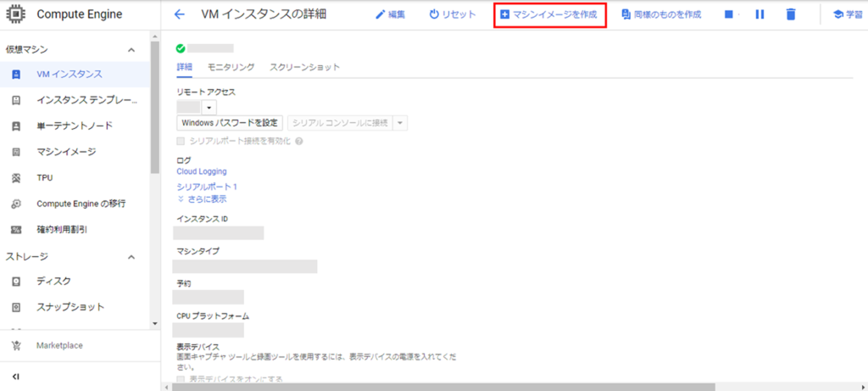Collapse the 仮想マシン section

131,50
